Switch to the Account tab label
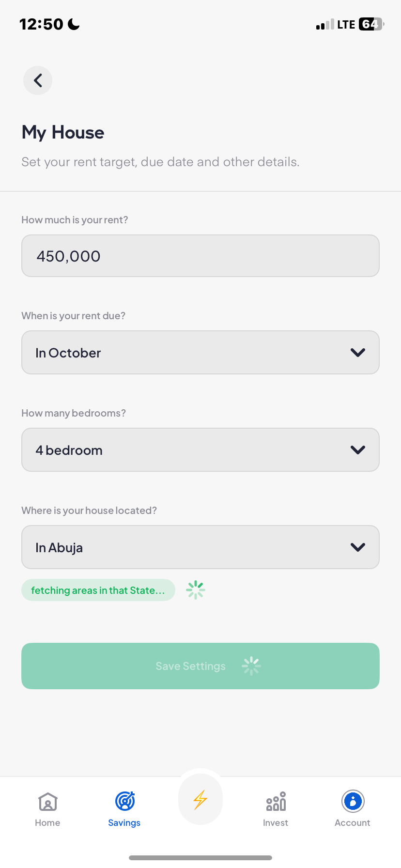Screen dimensions: 401x868 pyautogui.click(x=353, y=823)
